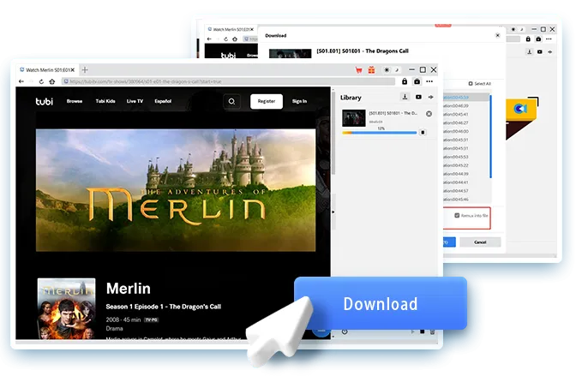588x376 pixels.
Task: Click the Tubi search magnifier icon
Action: coord(231,101)
